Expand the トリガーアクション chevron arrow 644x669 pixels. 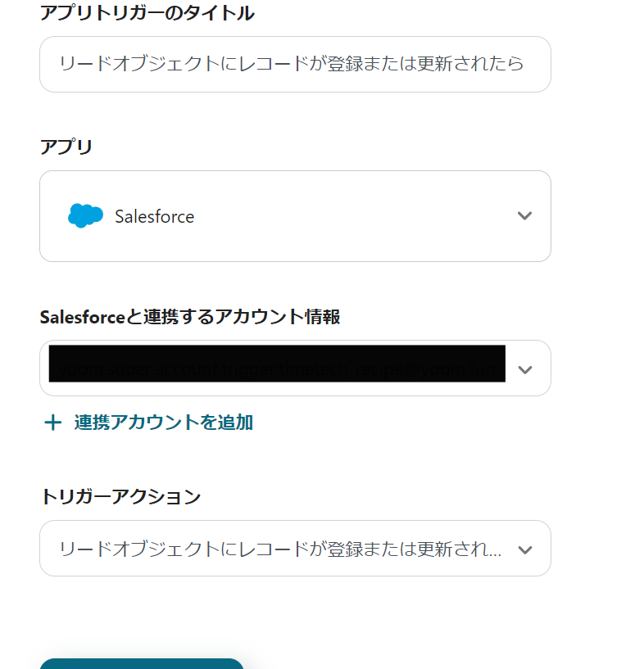click(x=525, y=549)
